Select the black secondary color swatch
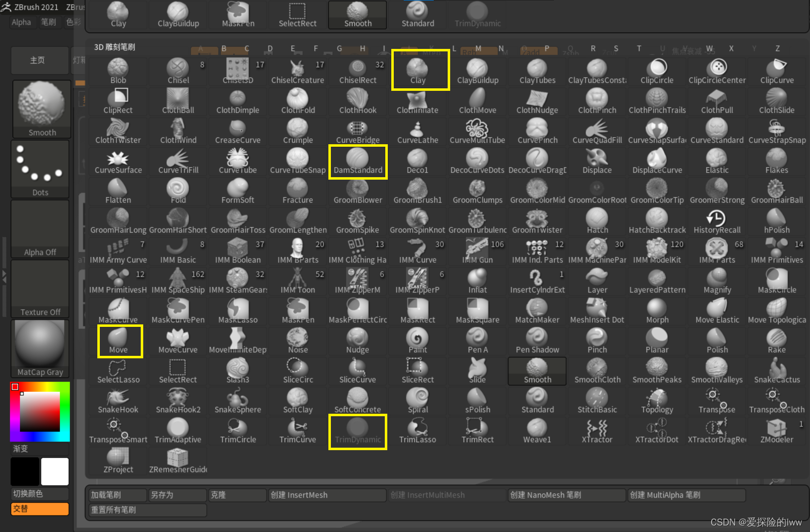 click(x=25, y=471)
